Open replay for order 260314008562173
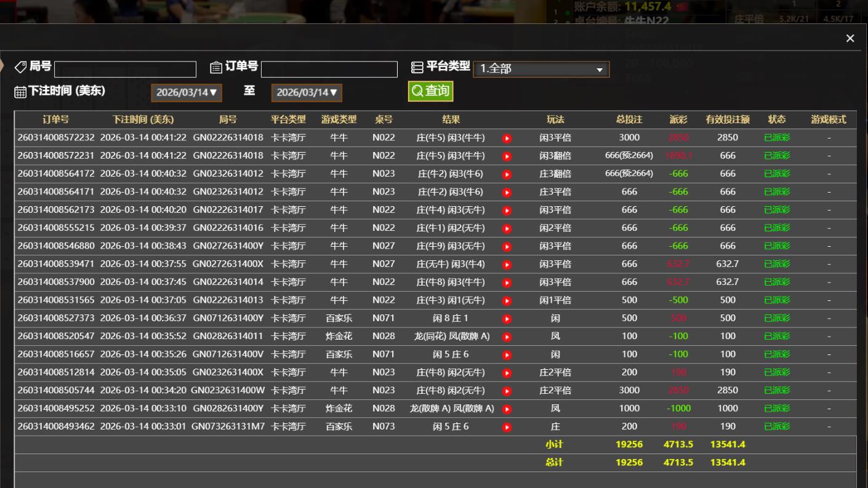868x488 pixels. 507,210
